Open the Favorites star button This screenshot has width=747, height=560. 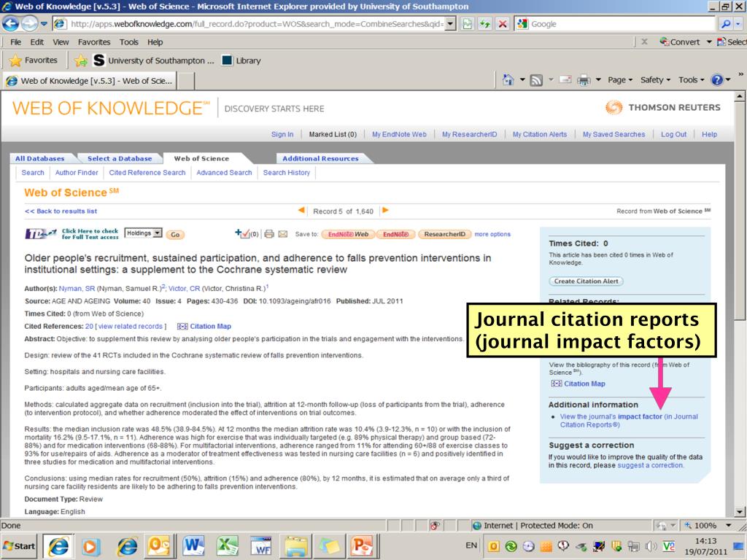pos(34,61)
